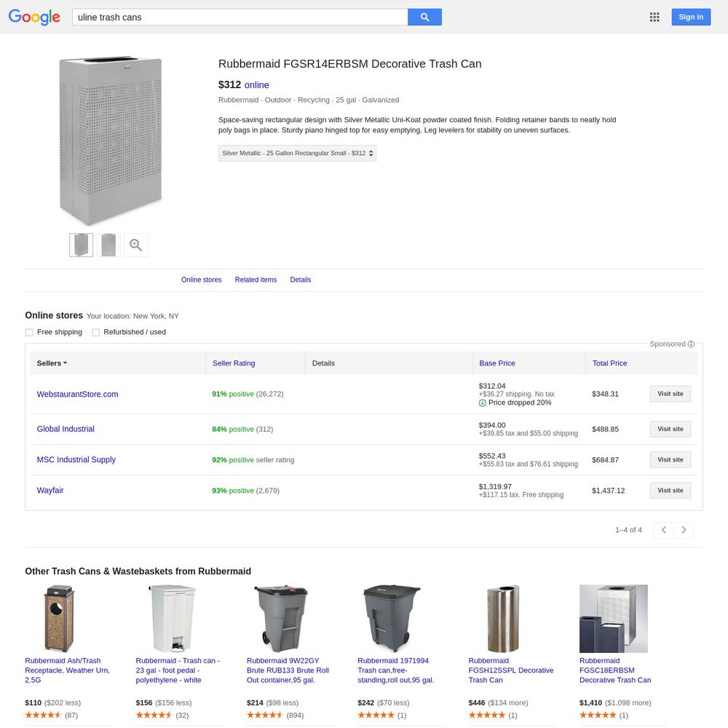Image resolution: width=728 pixels, height=728 pixels.
Task: Visit site for WebstaurantStore.com
Action: [670, 394]
